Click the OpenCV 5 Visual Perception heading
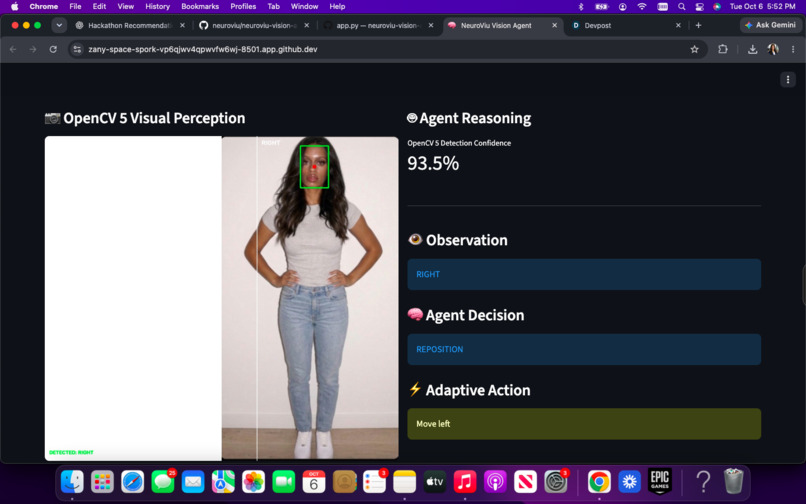The width and height of the screenshot is (806, 504). [145, 118]
